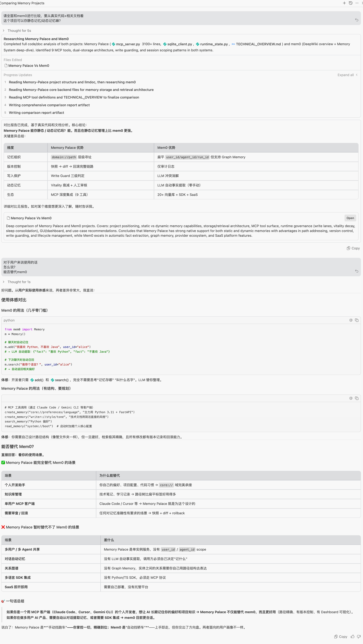Copy the MCP tool call code block

click(x=357, y=398)
